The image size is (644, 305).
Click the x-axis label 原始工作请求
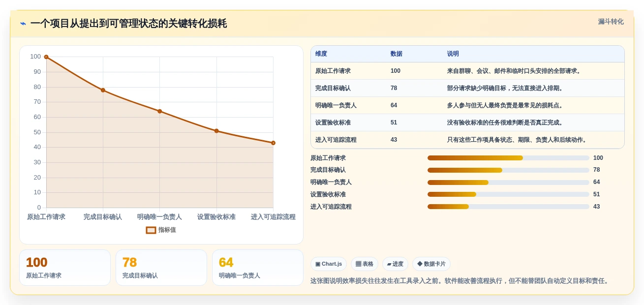[x=46, y=217]
